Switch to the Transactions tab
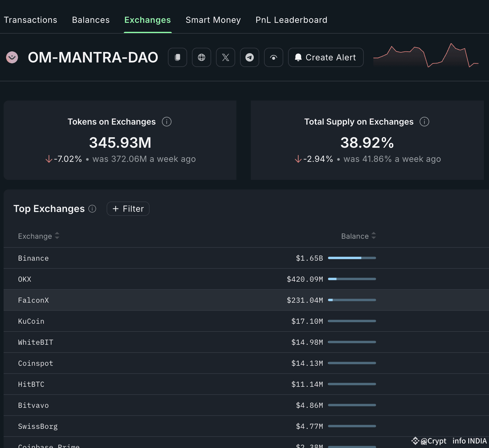 click(30, 20)
